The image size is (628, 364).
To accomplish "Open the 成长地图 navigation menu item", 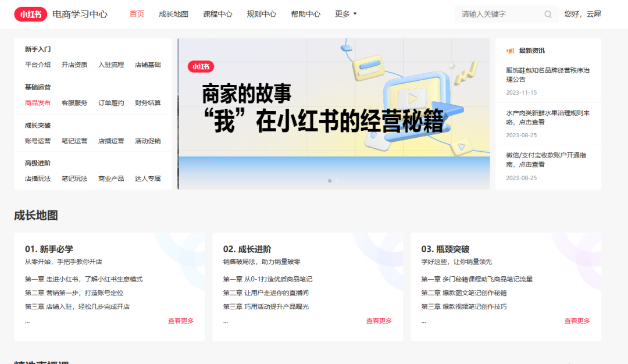I will pyautogui.click(x=174, y=13).
